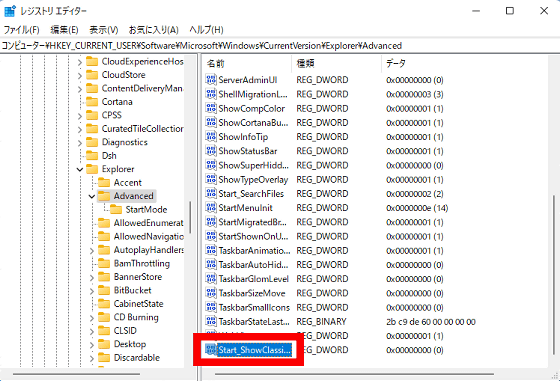Select the CLSID key

[x=125, y=331]
